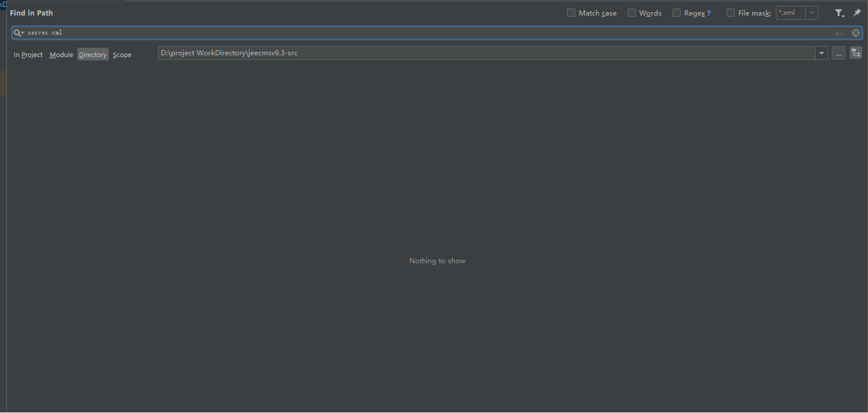Click the directory path field
This screenshot has height=413, width=868.
(486, 53)
